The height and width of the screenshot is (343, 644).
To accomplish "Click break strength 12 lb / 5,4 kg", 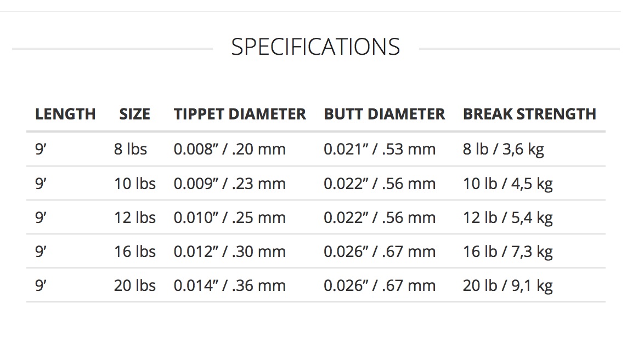I will 507,218.
